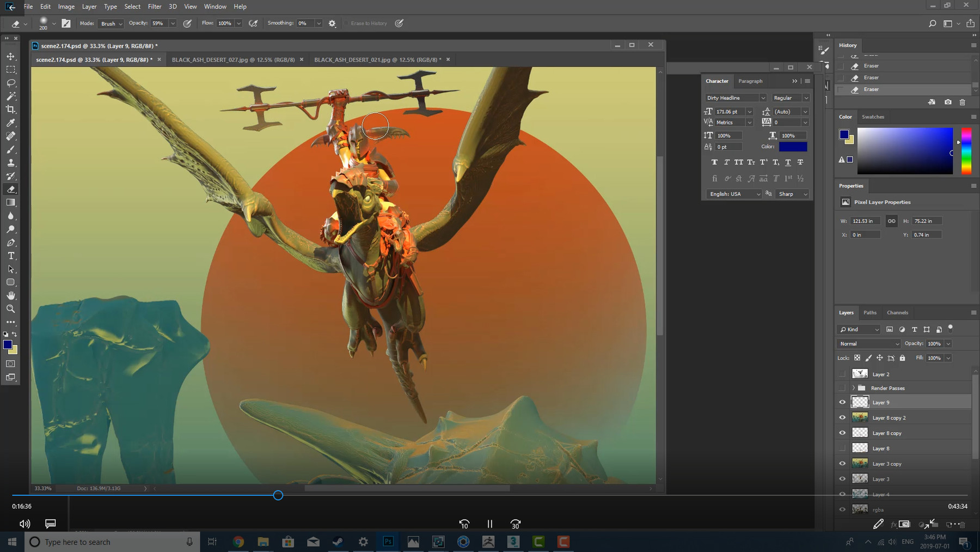This screenshot has height=552, width=980.
Task: Select the Hand tool
Action: (11, 295)
